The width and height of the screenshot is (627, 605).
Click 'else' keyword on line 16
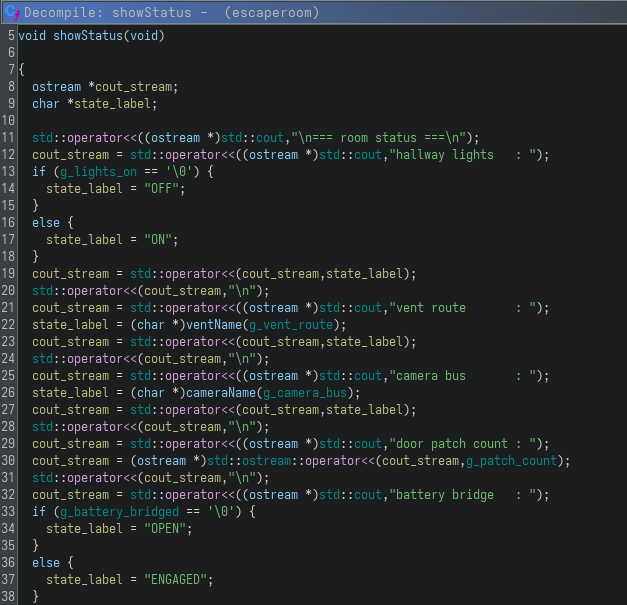coord(46,223)
